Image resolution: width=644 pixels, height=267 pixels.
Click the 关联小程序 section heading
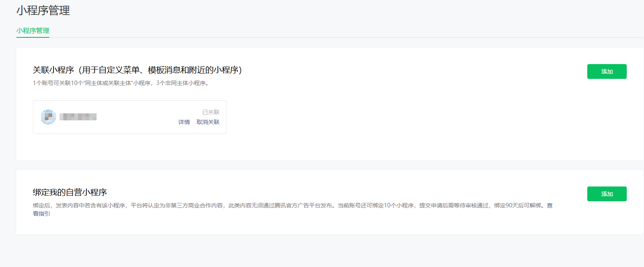pyautogui.click(x=53, y=70)
